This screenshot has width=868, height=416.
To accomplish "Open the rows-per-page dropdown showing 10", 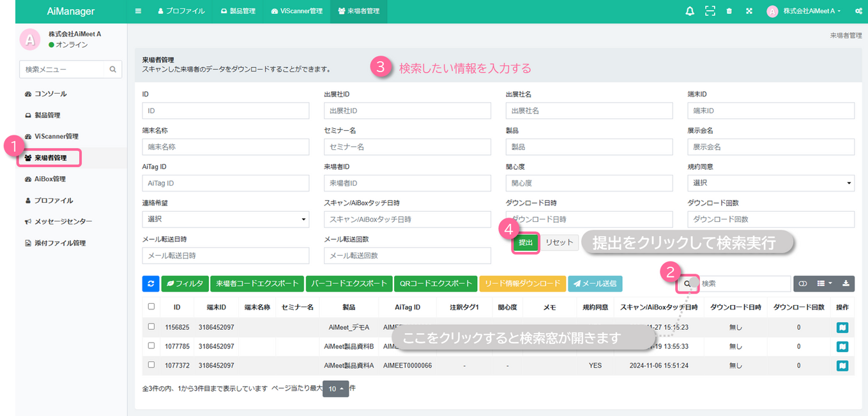I will (336, 389).
